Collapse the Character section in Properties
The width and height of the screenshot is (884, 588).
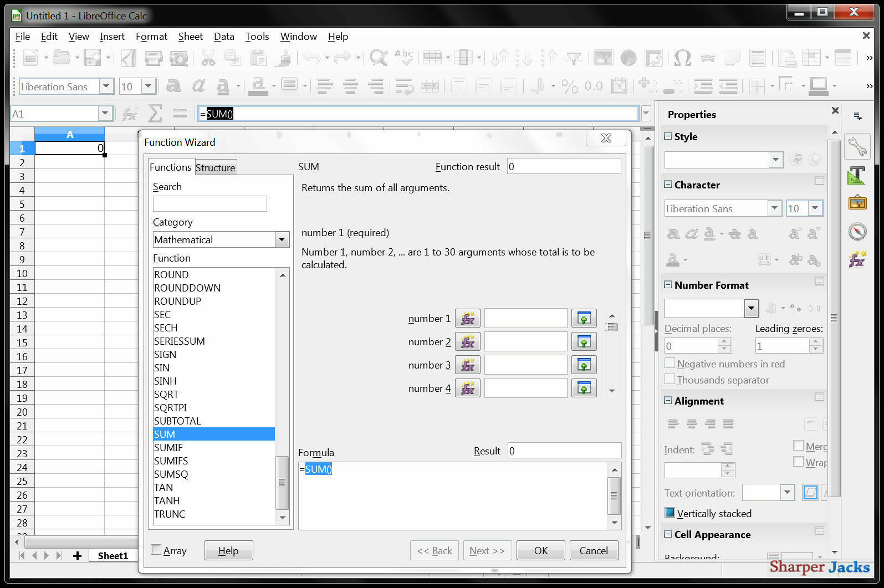click(x=668, y=185)
